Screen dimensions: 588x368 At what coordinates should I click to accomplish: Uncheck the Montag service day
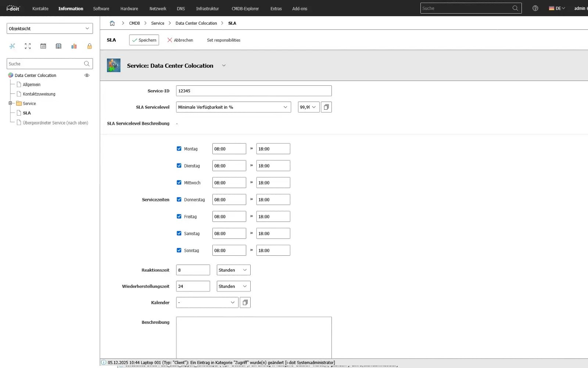click(x=179, y=149)
